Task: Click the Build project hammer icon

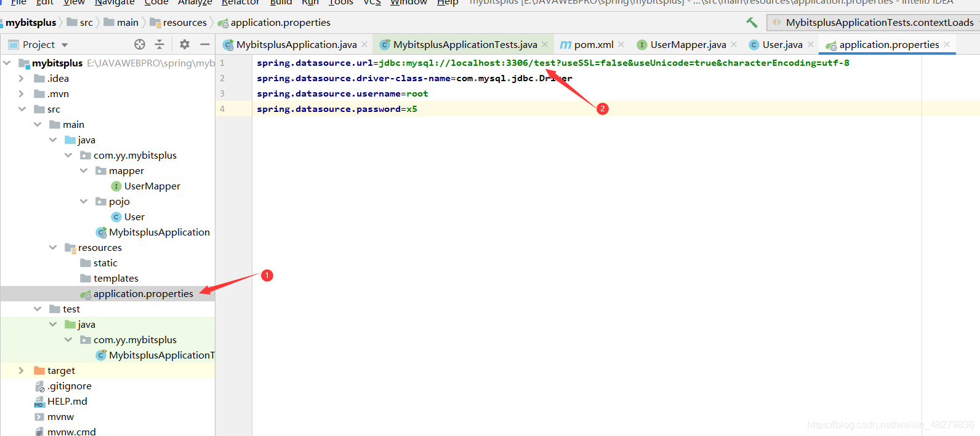Action: click(752, 23)
